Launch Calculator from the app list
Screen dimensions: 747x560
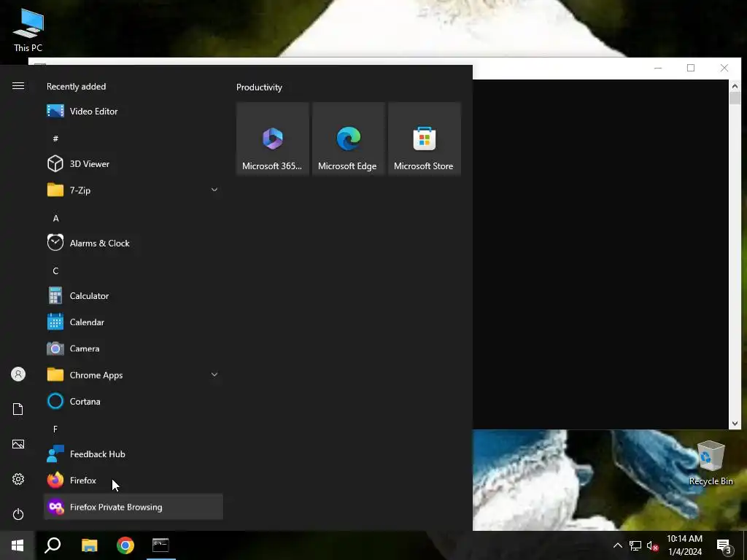133,296
